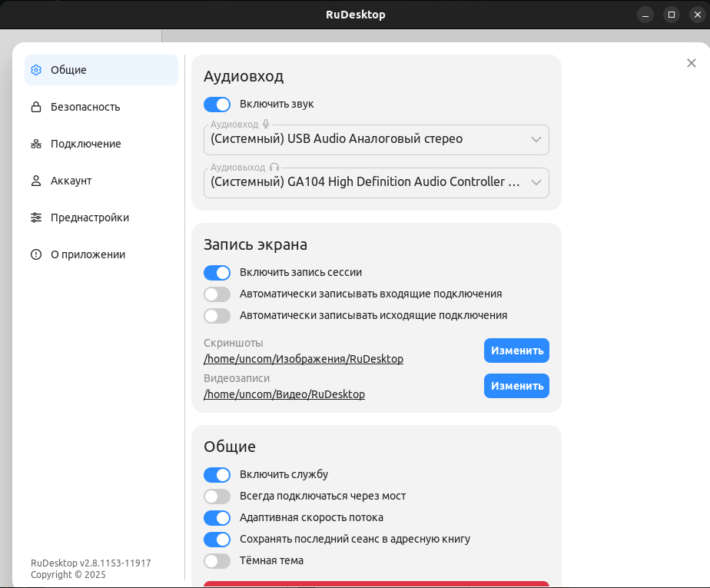Enable Всегда подключаться через мост

pyautogui.click(x=217, y=496)
